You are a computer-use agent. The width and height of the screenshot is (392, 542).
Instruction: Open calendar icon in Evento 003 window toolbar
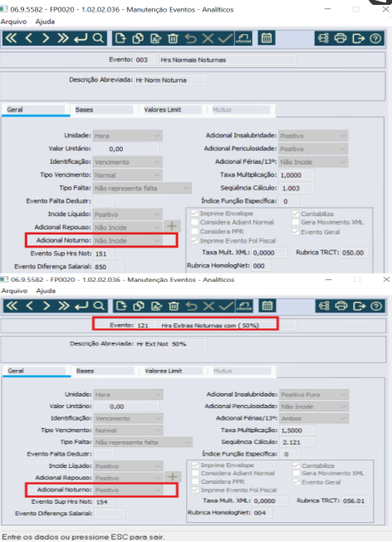click(267, 38)
